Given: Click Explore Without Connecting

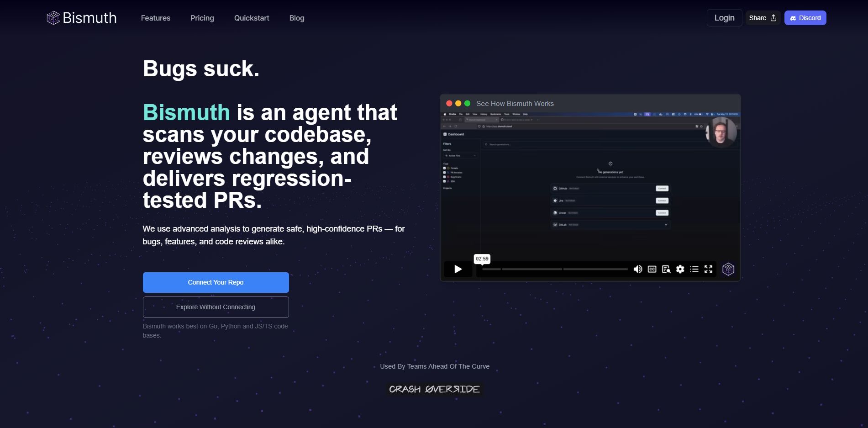Looking at the screenshot, I should point(216,307).
